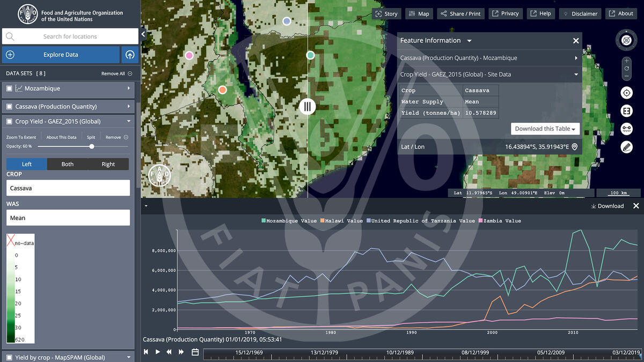Open the Feature Information dropdown caret
This screenshot has width=644, height=362.
[469, 41]
